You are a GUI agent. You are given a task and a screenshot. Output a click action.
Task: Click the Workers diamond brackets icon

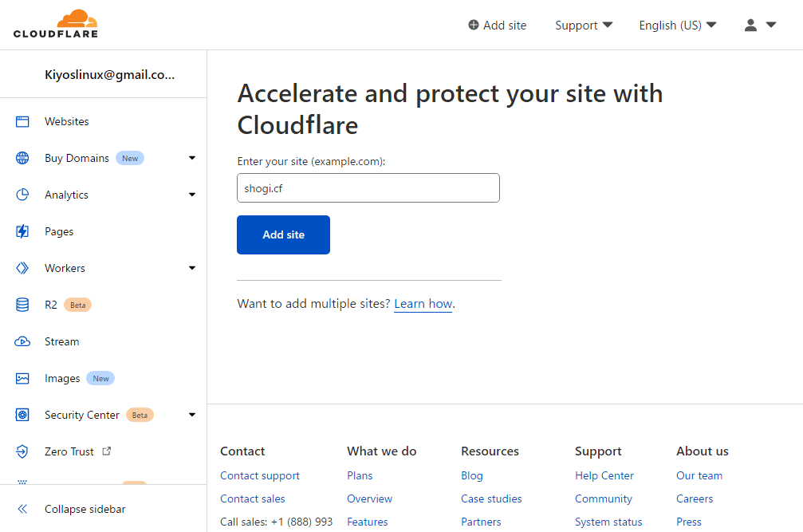coord(22,268)
